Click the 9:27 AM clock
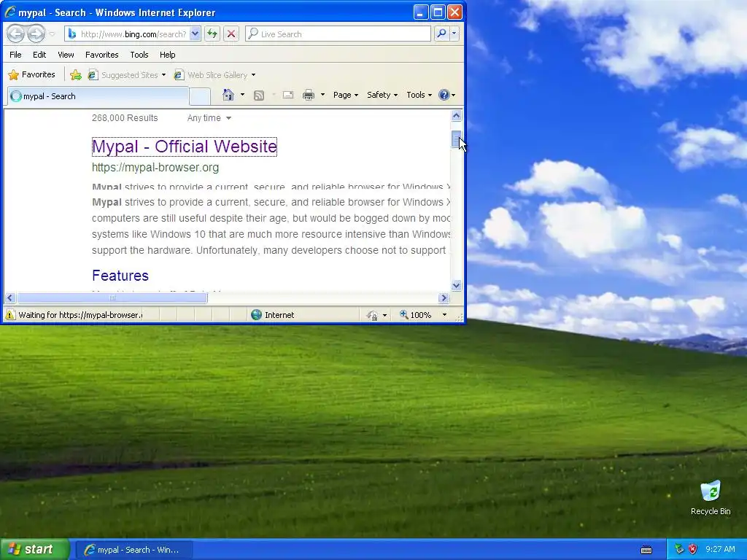The height and width of the screenshot is (560, 747). pos(720,550)
